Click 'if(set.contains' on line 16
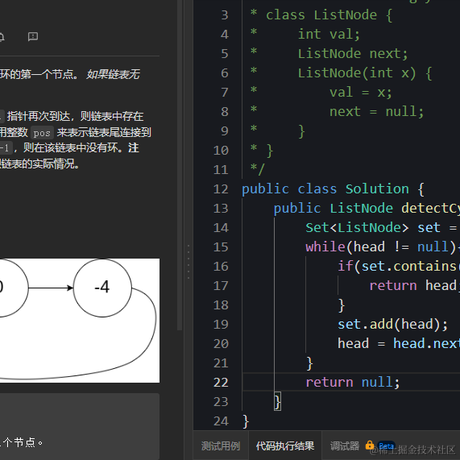460x460 pixels. [x=397, y=266]
